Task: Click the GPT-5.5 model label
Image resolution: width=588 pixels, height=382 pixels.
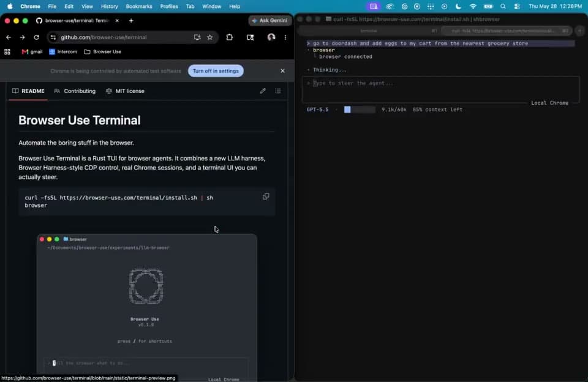Action: click(x=318, y=110)
